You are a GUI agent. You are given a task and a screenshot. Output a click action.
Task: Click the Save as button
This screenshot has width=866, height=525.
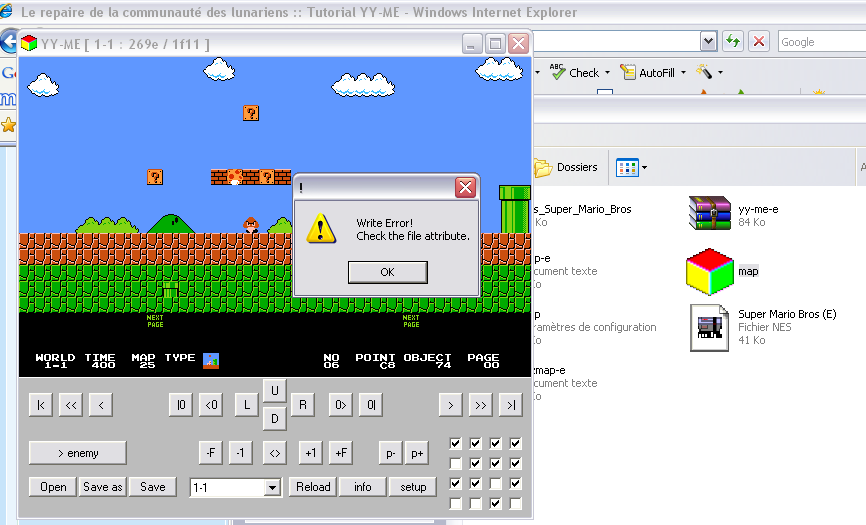[103, 487]
